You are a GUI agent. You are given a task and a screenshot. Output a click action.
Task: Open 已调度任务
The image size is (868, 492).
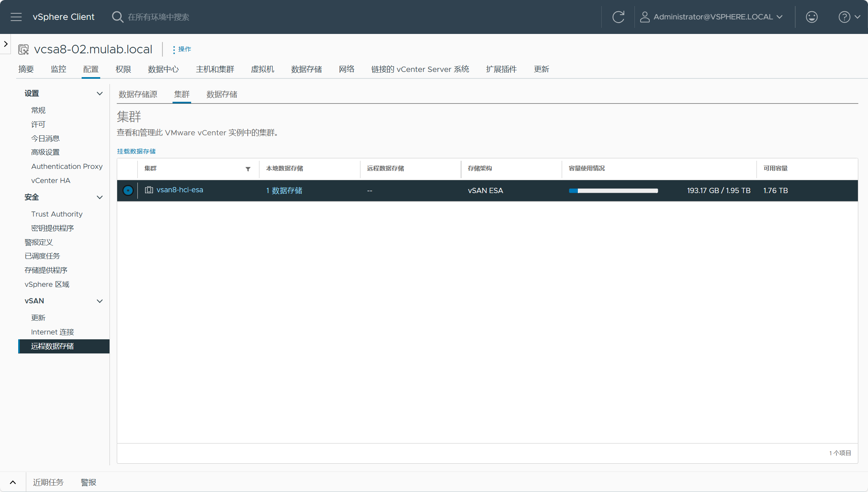42,256
